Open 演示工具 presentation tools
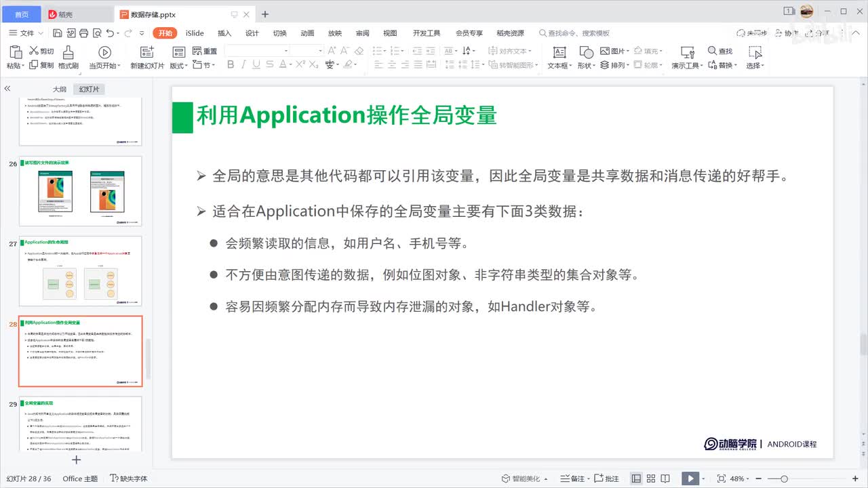 coord(687,57)
